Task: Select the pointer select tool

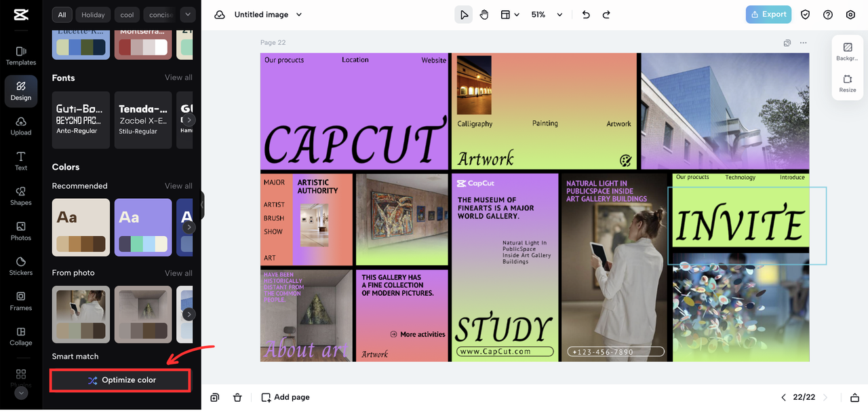Action: point(464,15)
